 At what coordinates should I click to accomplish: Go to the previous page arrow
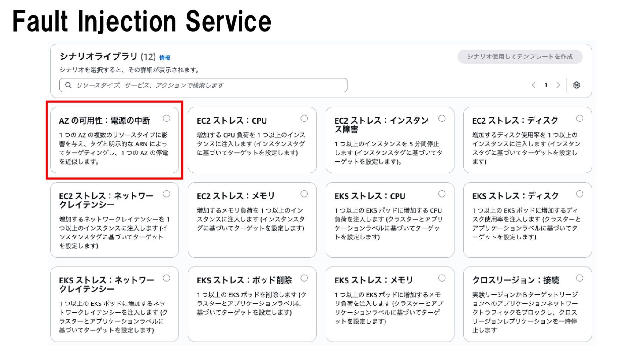coord(534,85)
